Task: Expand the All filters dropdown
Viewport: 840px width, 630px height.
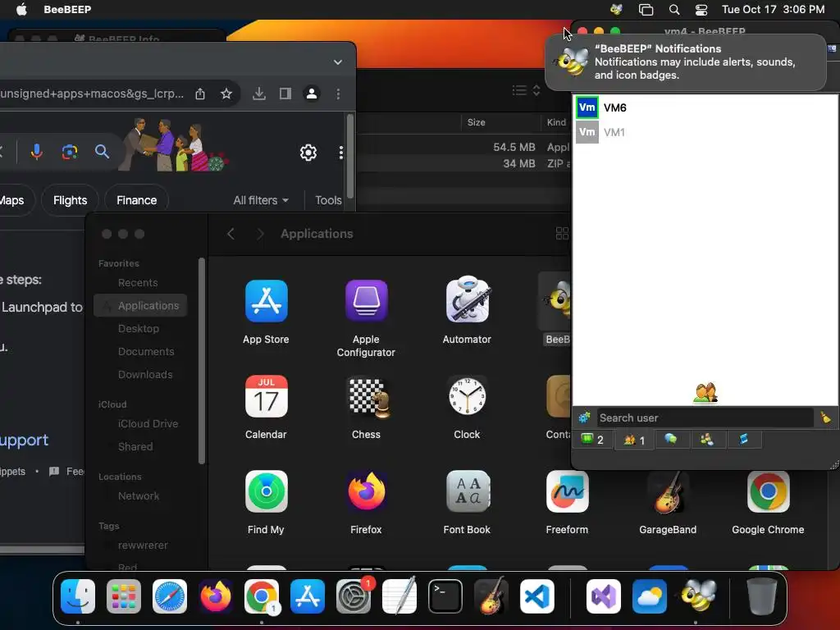Action: (261, 200)
